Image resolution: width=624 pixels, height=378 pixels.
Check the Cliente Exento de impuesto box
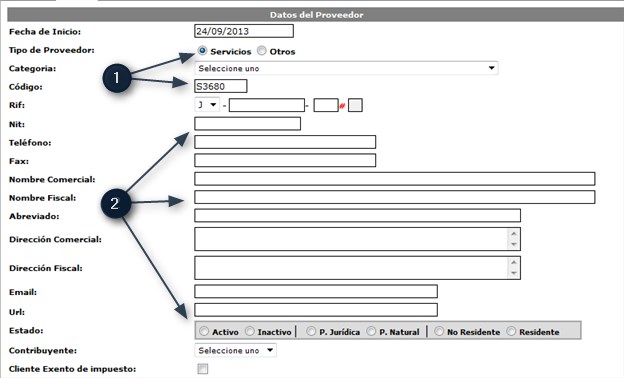[203, 369]
